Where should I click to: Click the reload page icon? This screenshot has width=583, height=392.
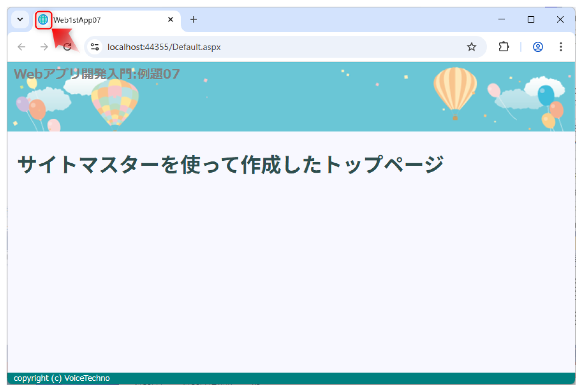[68, 47]
